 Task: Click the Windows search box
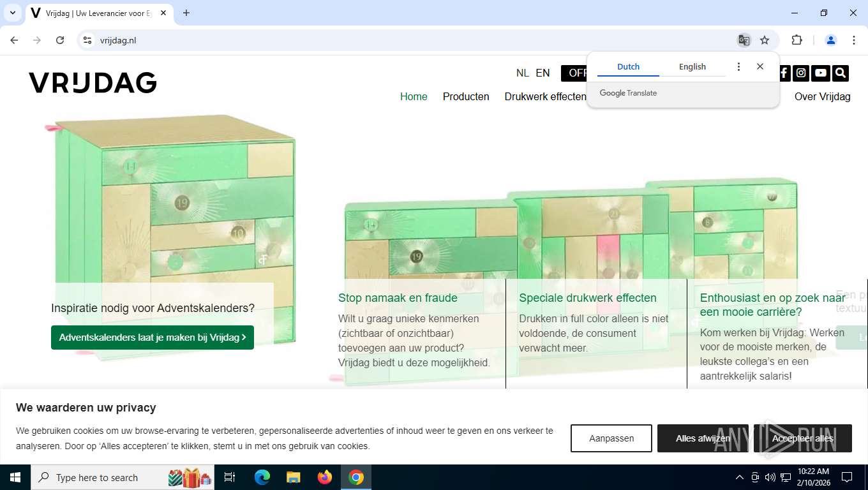point(123,477)
